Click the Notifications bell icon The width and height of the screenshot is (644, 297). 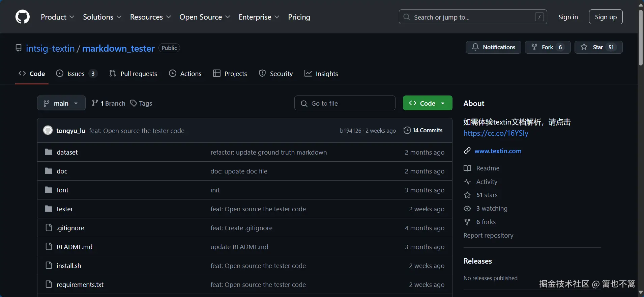pos(475,47)
